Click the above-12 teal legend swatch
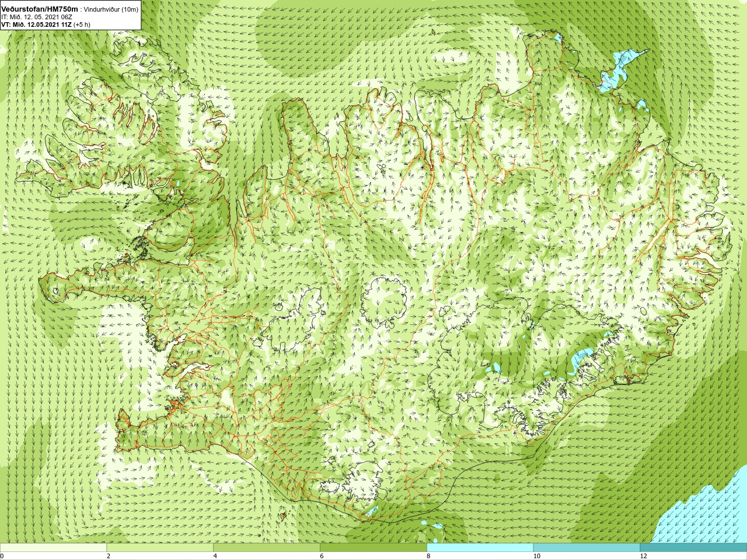Viewport: 747px width, 560px height. coord(693,548)
